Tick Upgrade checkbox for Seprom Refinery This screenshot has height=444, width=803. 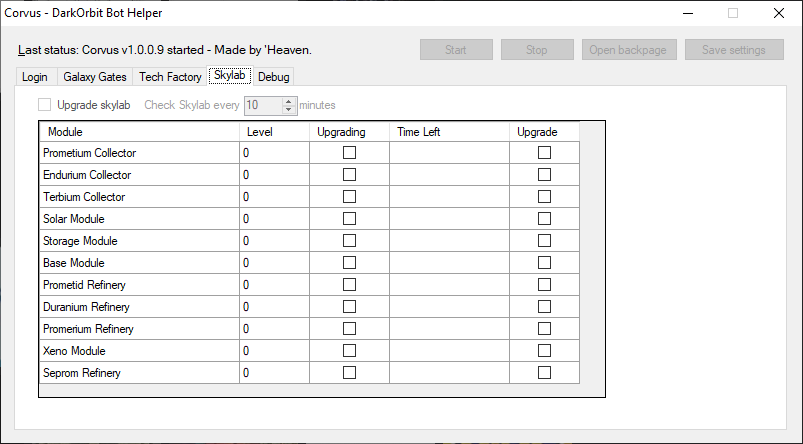click(544, 373)
